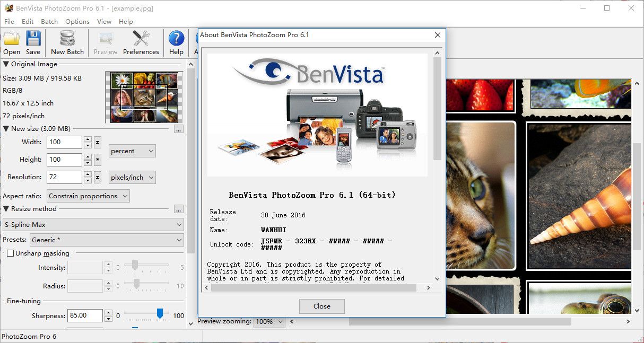Viewport: 644px width, 343px height.
Task: Open the pixels/inch units dropdown
Action: click(132, 178)
